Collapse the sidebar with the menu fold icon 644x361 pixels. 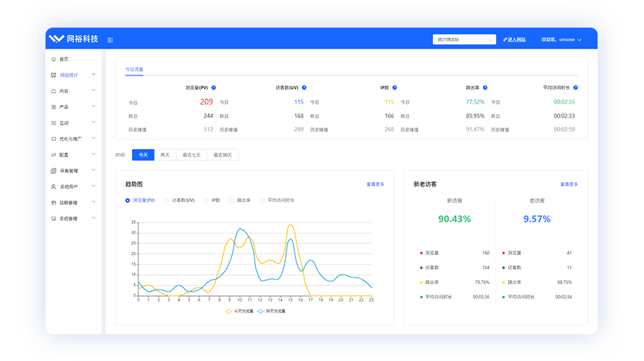110,40
